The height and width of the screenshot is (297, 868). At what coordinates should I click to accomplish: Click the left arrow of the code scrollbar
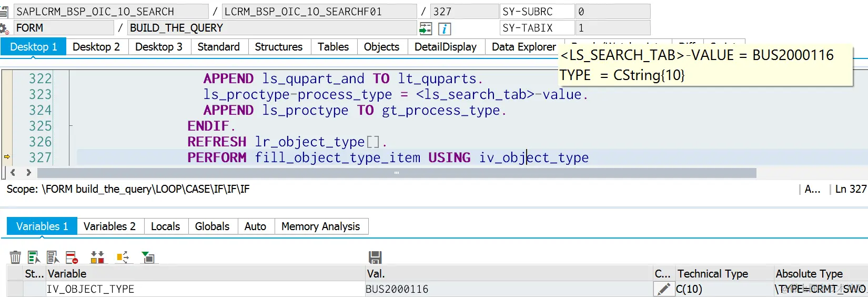(13, 173)
